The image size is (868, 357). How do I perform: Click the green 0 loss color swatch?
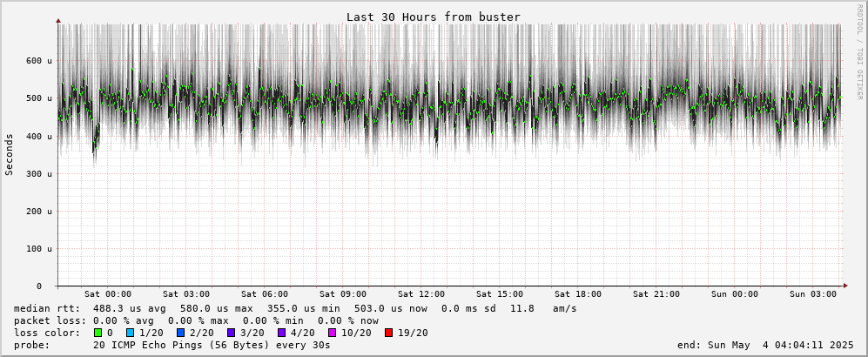(98, 333)
